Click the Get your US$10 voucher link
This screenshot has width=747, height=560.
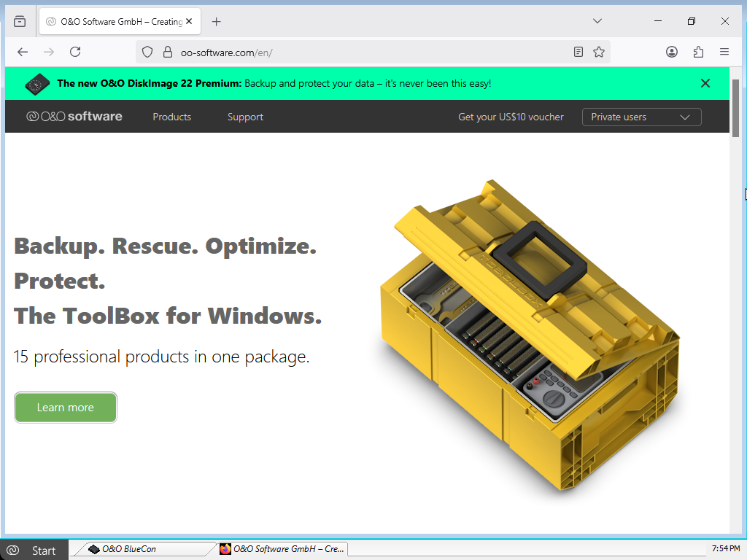511,117
